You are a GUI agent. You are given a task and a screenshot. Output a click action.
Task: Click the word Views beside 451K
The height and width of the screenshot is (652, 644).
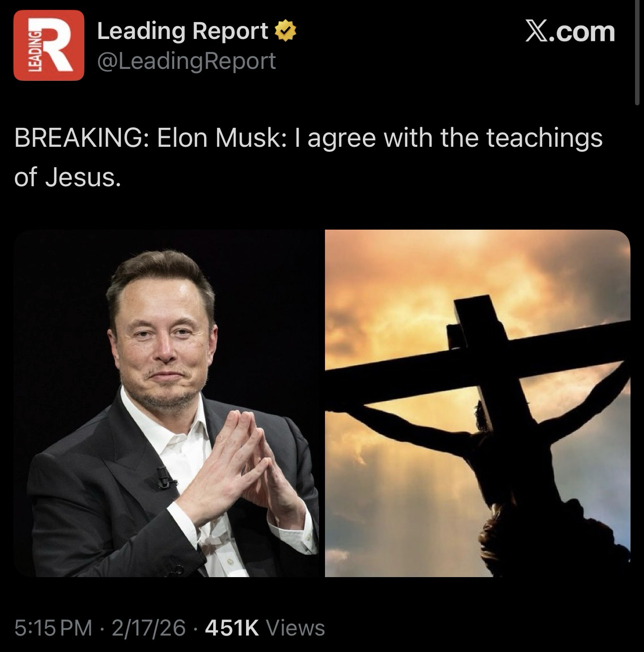(x=296, y=628)
